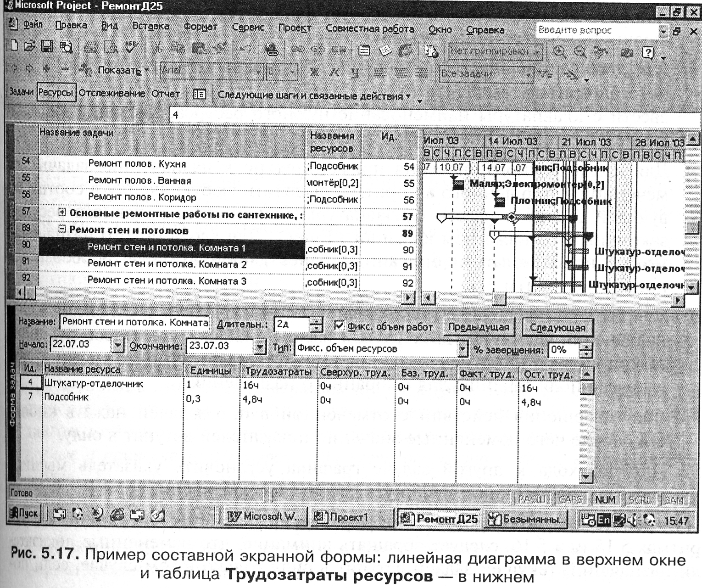
Task: Click the Отслеживание guide button
Action: [x=112, y=93]
